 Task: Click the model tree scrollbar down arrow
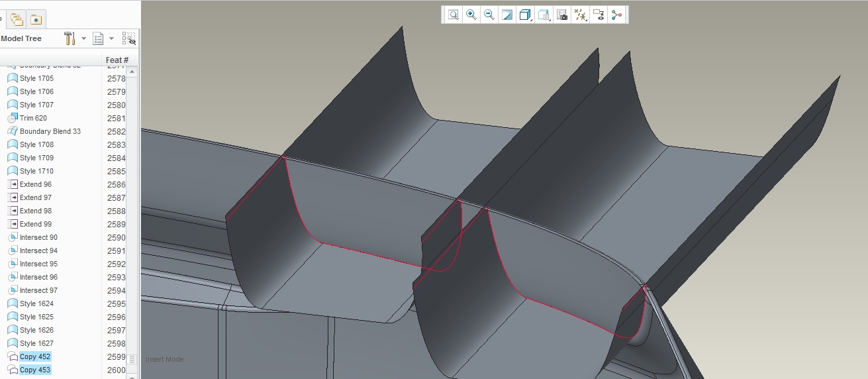pyautogui.click(x=132, y=375)
